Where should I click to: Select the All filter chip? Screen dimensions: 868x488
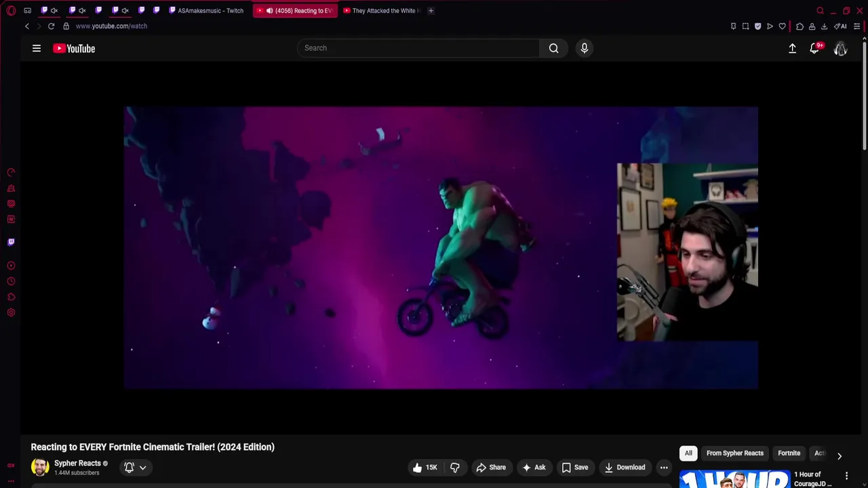[x=688, y=453]
